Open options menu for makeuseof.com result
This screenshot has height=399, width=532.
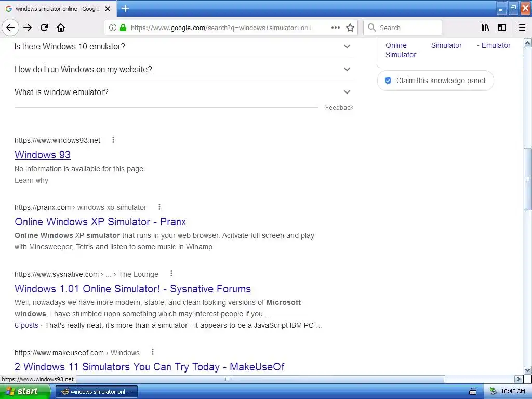pyautogui.click(x=153, y=352)
